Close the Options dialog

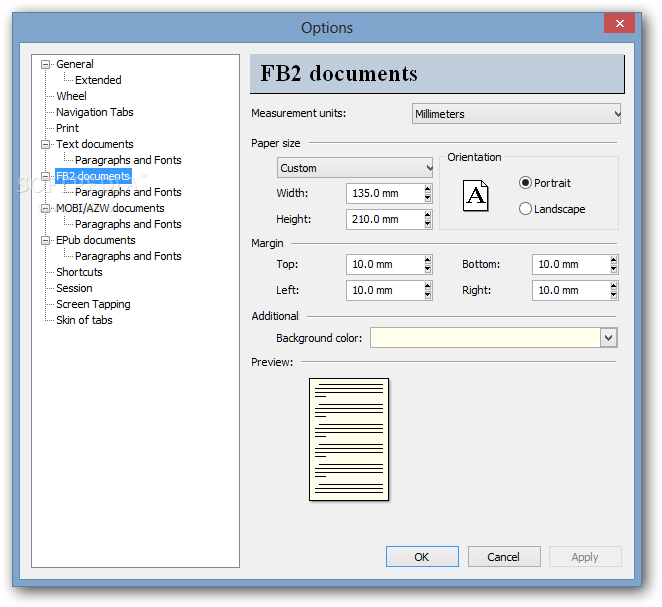[x=619, y=23]
